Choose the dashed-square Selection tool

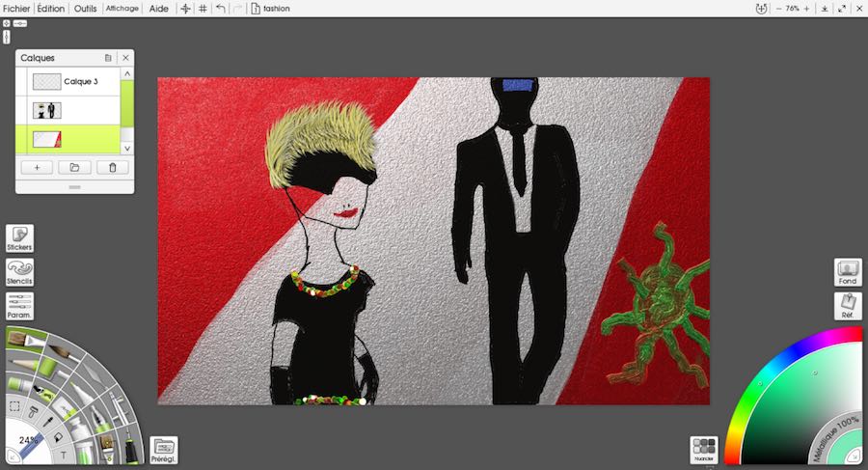point(14,407)
